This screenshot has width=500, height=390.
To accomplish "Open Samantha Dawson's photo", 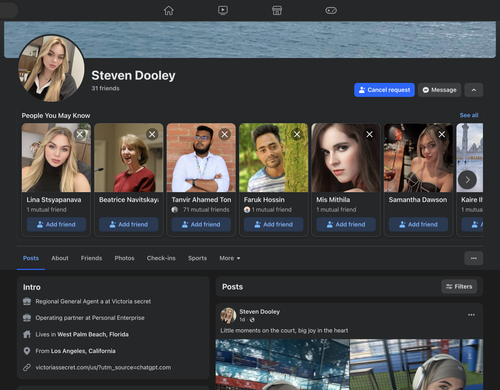I will pos(418,158).
